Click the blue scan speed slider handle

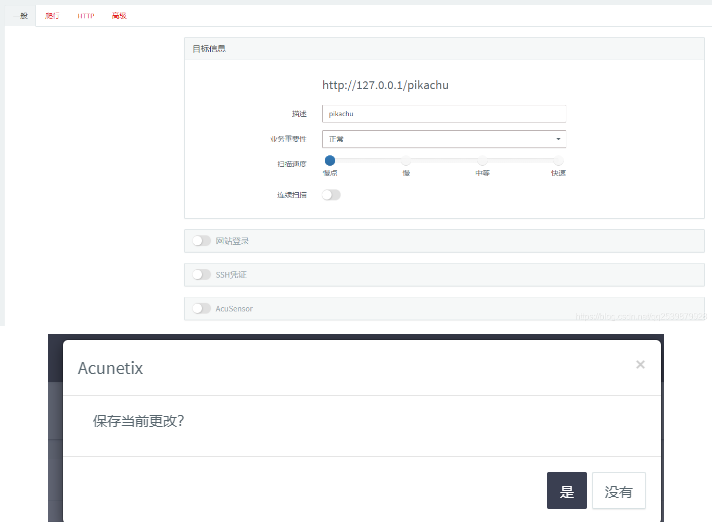coord(330,160)
